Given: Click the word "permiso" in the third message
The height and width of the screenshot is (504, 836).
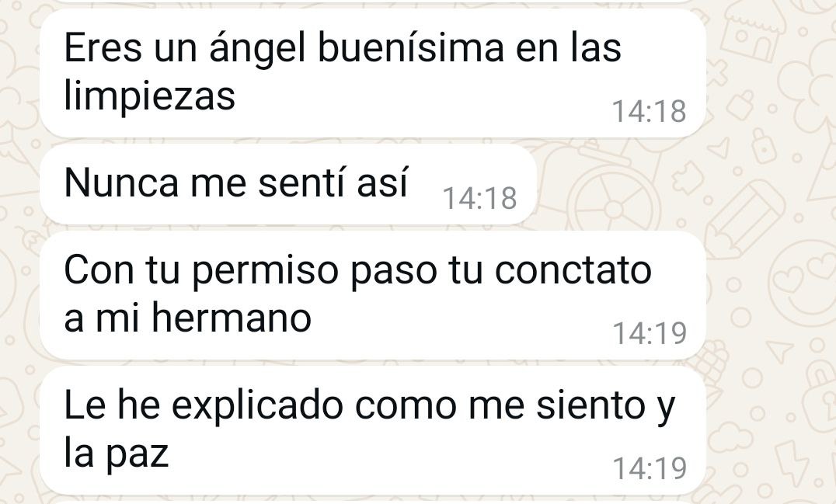Looking at the screenshot, I should [x=265, y=272].
